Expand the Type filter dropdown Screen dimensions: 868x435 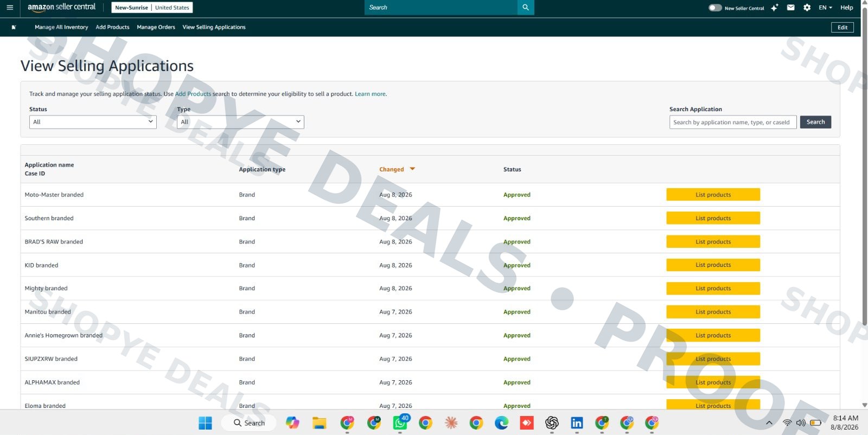click(x=240, y=122)
